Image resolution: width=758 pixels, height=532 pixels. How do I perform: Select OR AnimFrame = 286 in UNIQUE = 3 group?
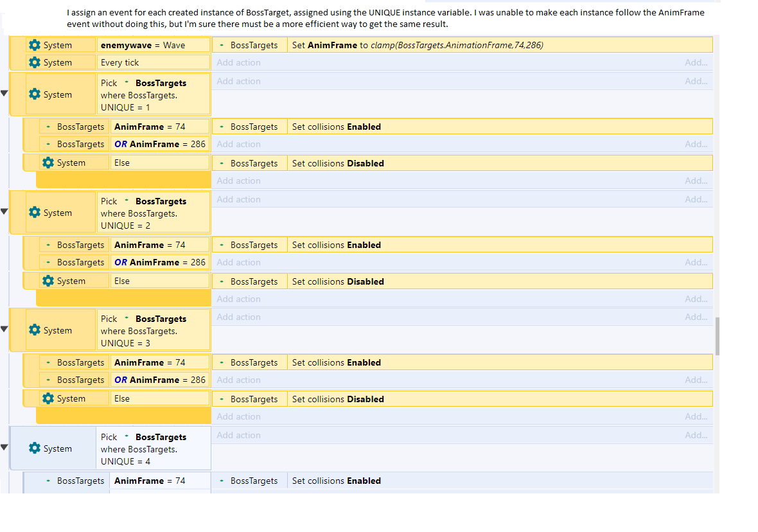click(159, 380)
